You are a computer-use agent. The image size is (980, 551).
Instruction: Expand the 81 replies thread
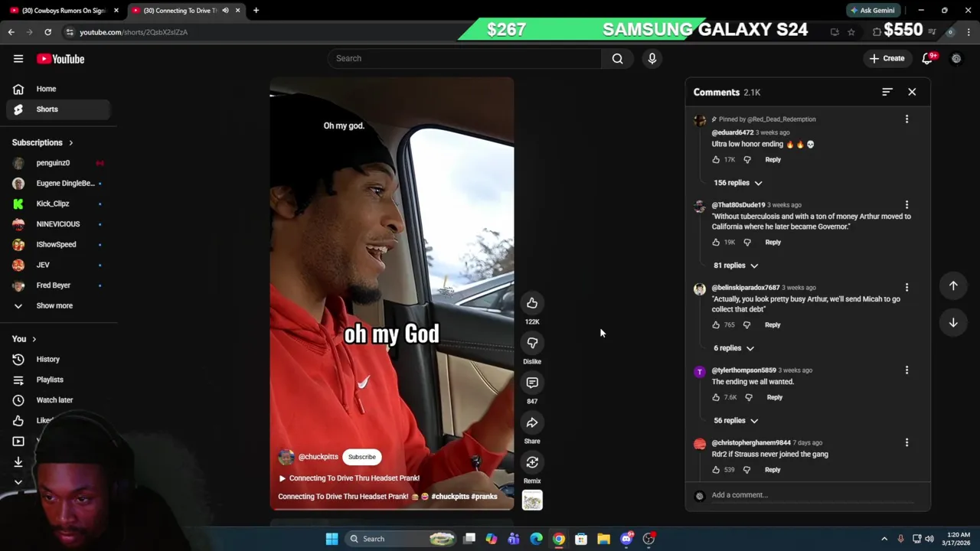(x=736, y=266)
